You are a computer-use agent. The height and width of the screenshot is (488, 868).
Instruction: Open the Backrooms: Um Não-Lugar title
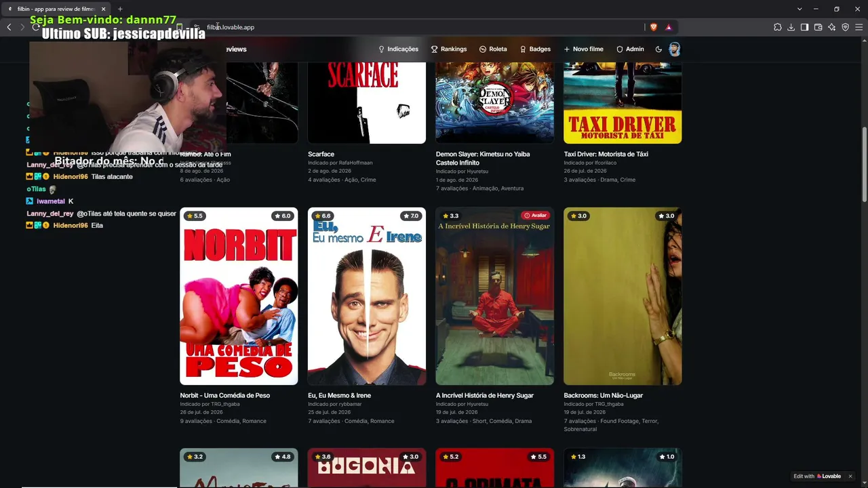[604, 395]
